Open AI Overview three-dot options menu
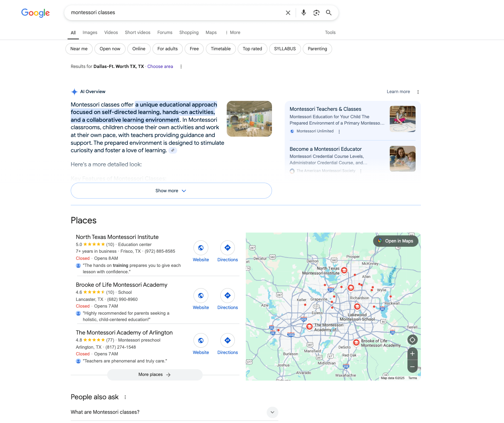 coord(418,92)
